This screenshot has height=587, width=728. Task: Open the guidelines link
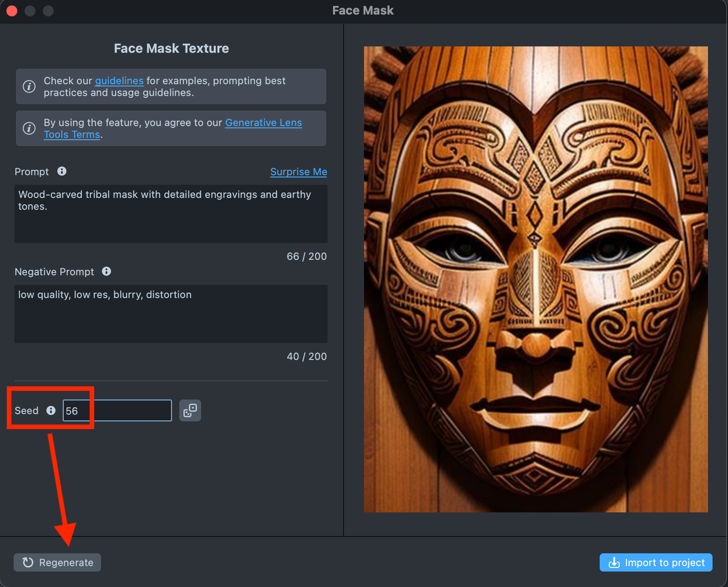(x=119, y=81)
